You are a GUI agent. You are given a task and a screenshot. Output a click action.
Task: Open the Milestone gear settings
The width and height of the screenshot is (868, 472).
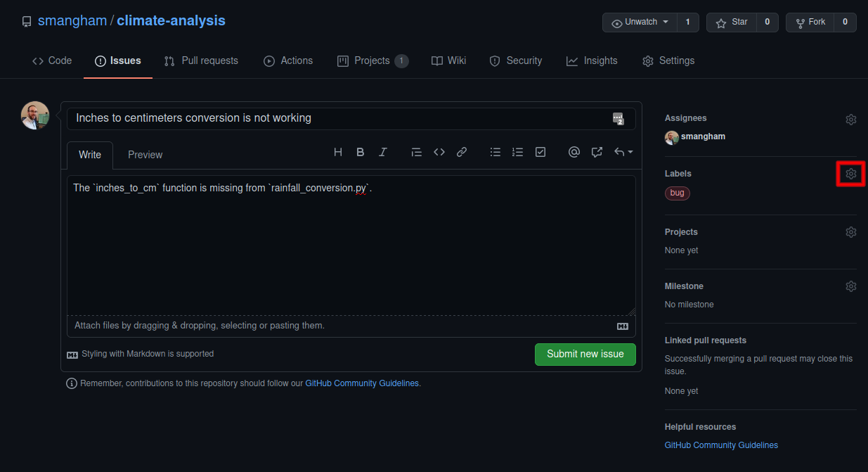pyautogui.click(x=851, y=286)
